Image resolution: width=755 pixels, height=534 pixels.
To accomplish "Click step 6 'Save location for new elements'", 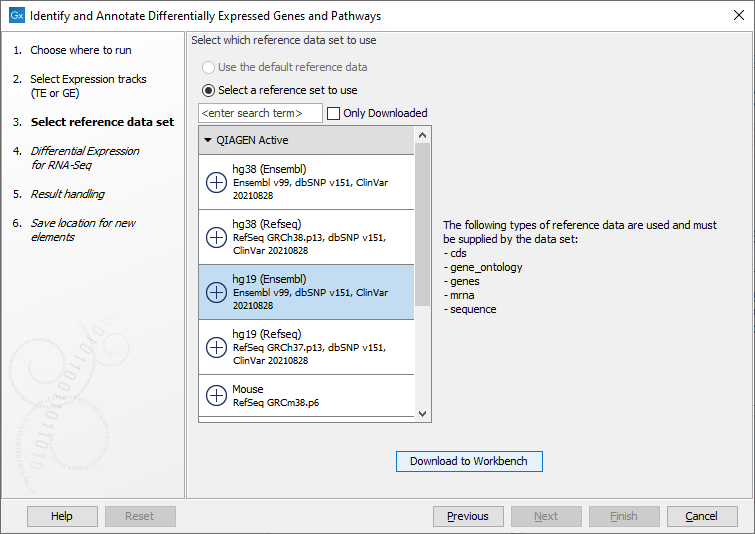I will tap(83, 230).
